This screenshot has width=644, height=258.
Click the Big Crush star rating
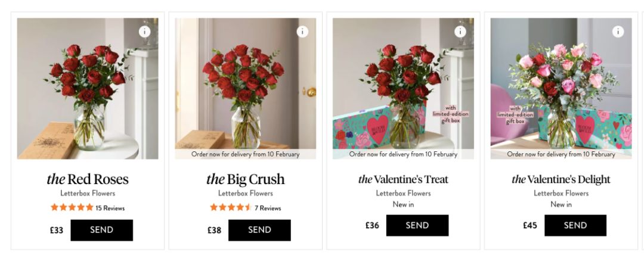click(x=230, y=207)
